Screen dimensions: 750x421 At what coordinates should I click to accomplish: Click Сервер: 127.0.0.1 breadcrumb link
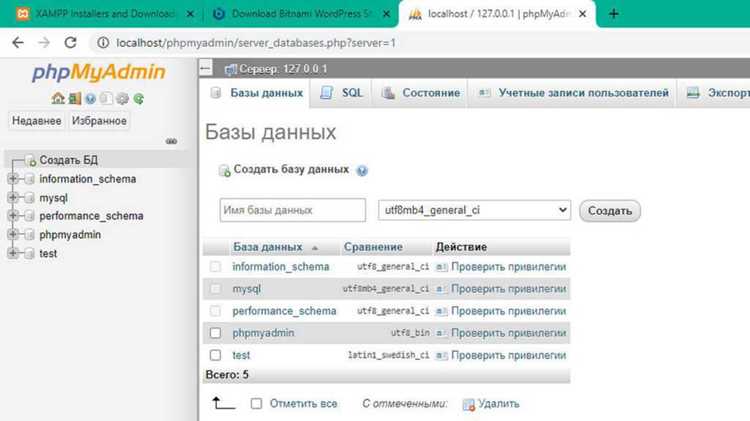point(283,69)
